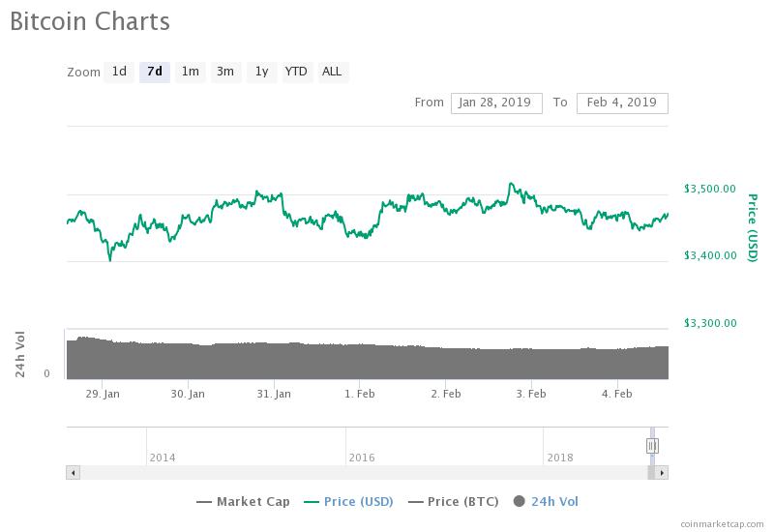
Task: Click the gray 24h volume area chart
Action: [x=368, y=360]
